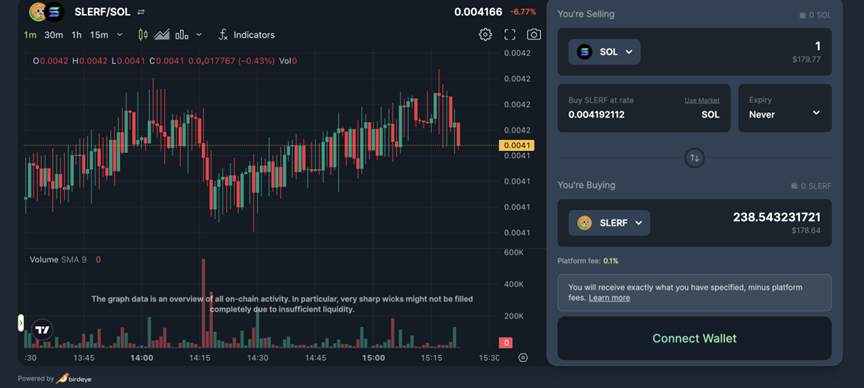Select area chart style icon
This screenshot has height=388, width=864.
161,35
